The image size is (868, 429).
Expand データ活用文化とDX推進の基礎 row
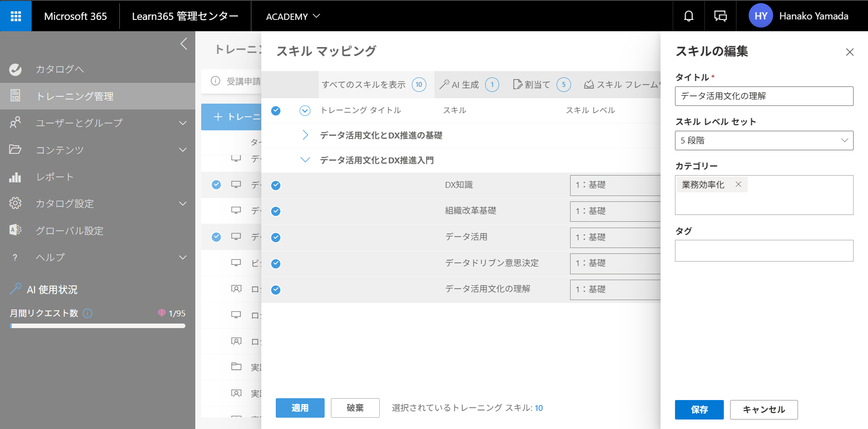pos(305,135)
